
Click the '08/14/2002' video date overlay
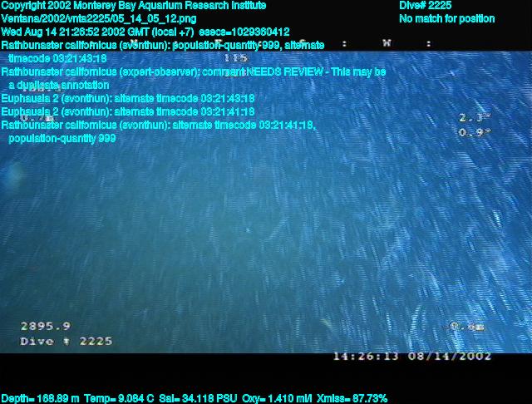tap(449, 356)
